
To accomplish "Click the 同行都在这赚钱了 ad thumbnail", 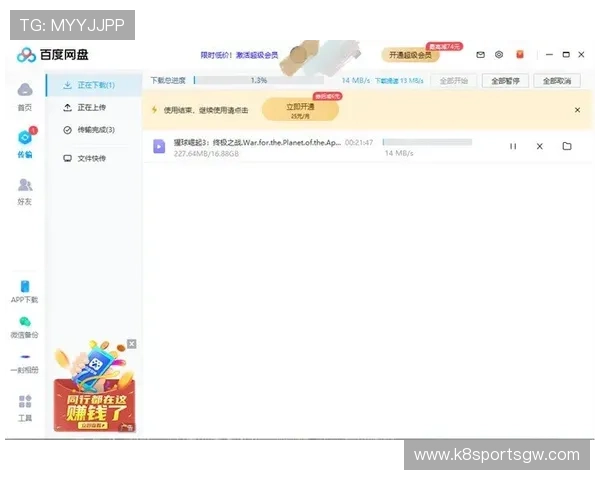I will [x=95, y=387].
